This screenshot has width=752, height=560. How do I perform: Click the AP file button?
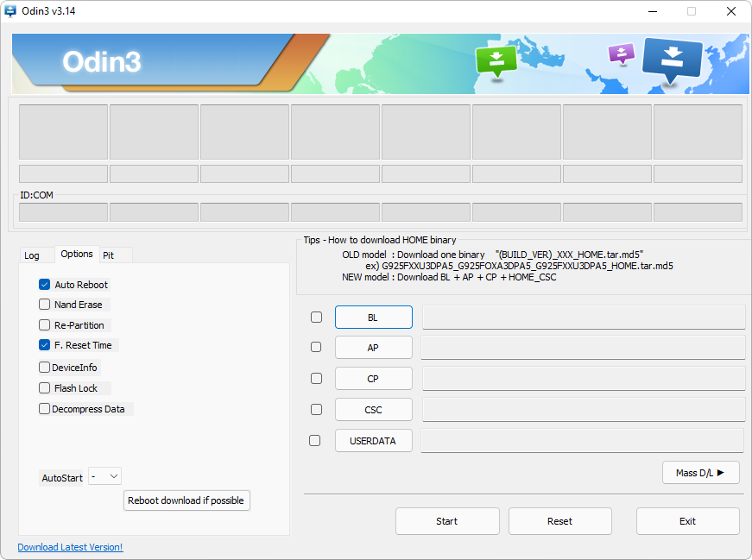pyautogui.click(x=374, y=348)
